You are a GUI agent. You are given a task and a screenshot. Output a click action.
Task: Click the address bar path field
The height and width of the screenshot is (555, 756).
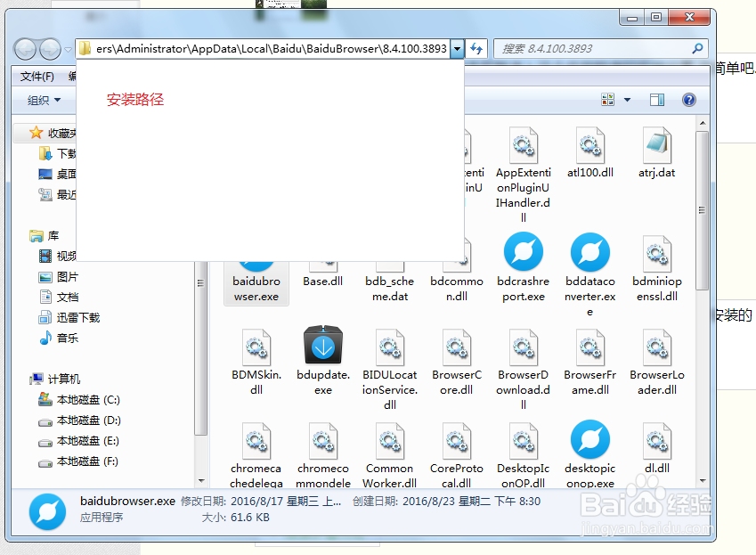click(264, 49)
